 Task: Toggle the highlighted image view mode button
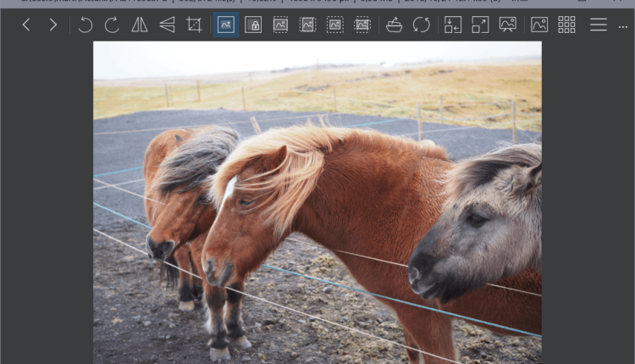pyautogui.click(x=226, y=25)
